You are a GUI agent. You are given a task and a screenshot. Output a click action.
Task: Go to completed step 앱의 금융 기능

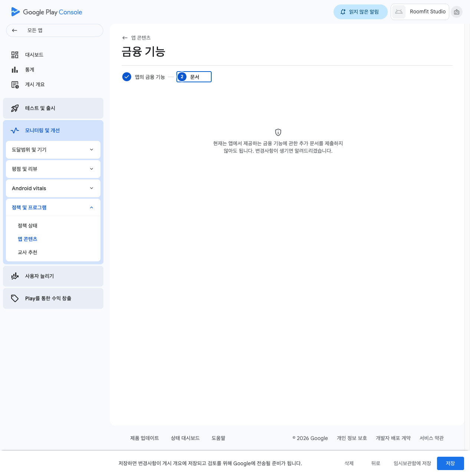[x=144, y=77]
